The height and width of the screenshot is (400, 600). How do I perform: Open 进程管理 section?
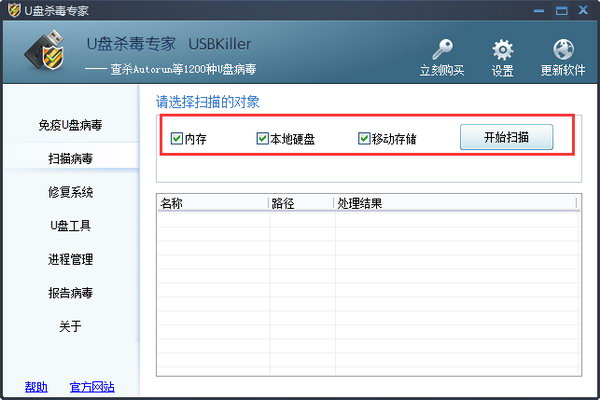(x=70, y=260)
